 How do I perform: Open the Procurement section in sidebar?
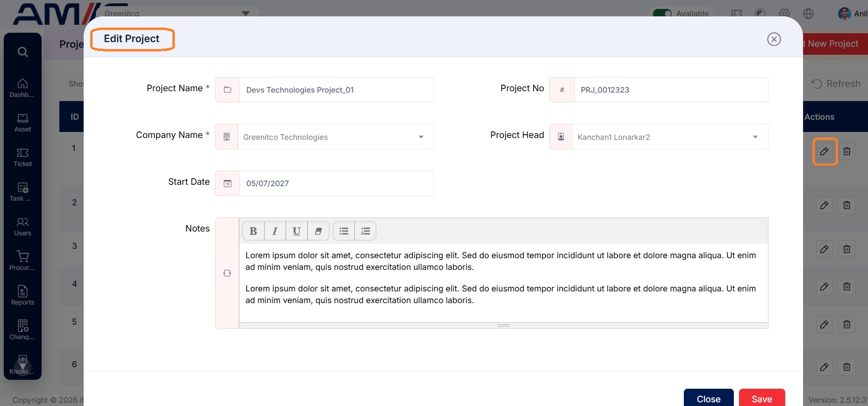tap(22, 261)
